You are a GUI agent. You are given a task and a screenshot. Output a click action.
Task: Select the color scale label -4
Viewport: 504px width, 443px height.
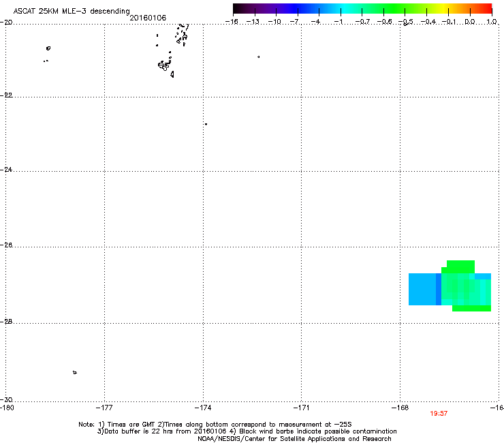pos(317,22)
